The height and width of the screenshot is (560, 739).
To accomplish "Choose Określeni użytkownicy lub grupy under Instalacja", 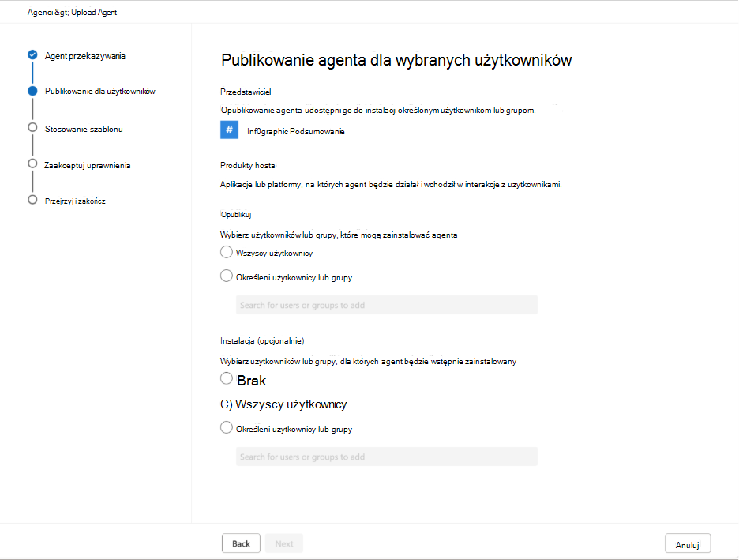I will [227, 427].
